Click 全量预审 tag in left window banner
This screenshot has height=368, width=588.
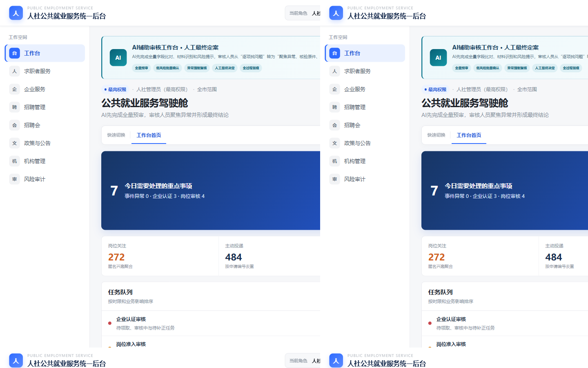(142, 68)
